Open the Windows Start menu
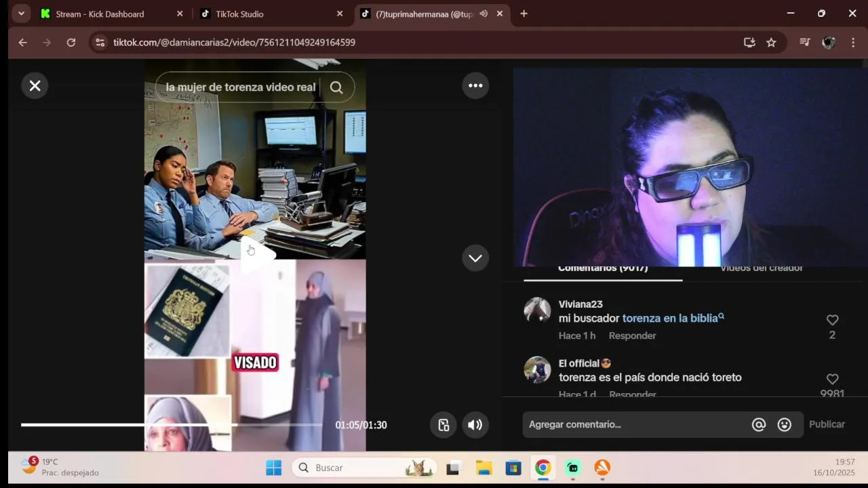Image resolution: width=868 pixels, height=488 pixels. tap(274, 468)
